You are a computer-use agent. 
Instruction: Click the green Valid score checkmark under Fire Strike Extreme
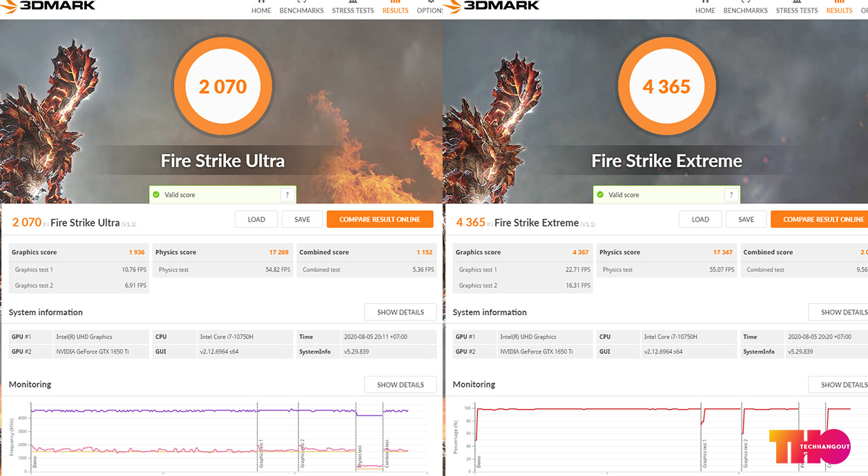click(600, 195)
